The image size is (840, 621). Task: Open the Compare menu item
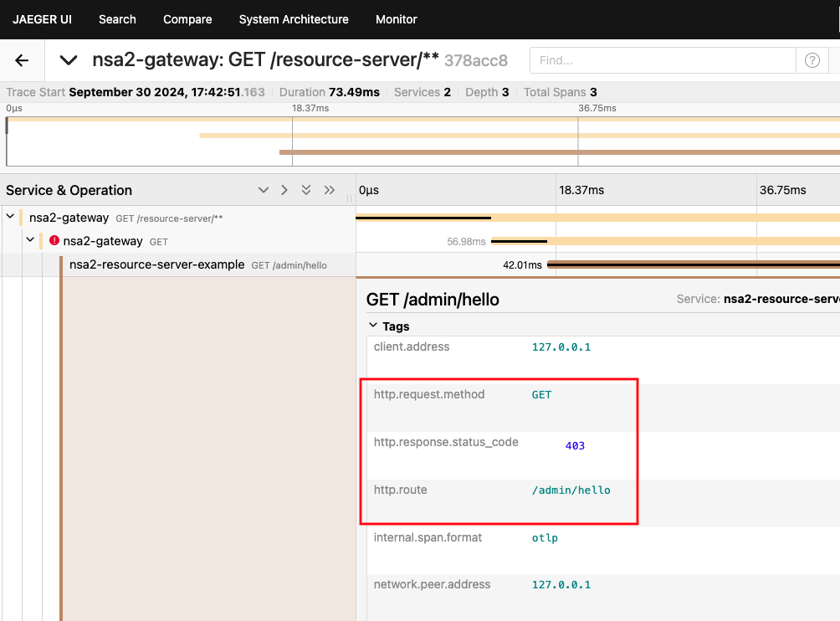[x=187, y=19]
